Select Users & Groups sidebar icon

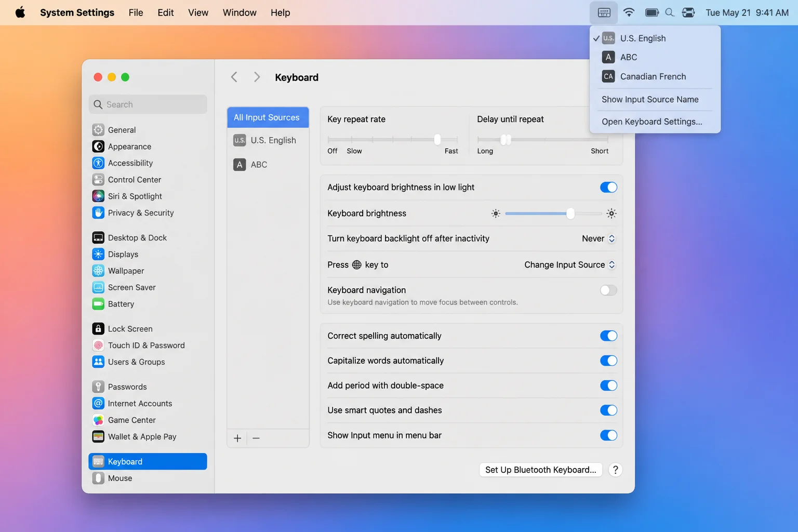(x=98, y=362)
